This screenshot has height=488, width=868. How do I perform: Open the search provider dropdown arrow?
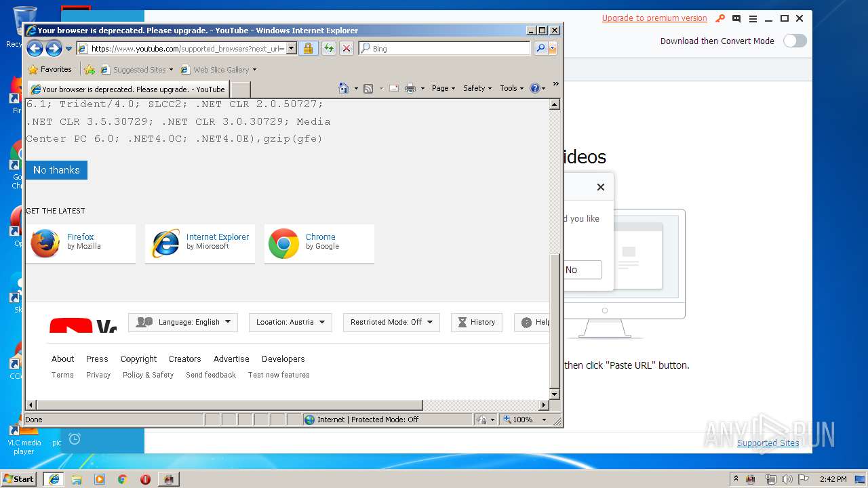[553, 49]
